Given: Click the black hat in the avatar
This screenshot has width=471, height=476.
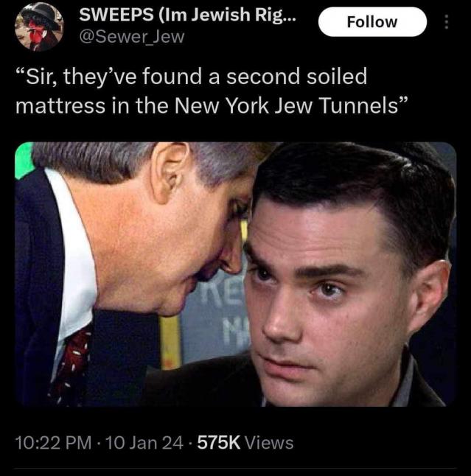Looking at the screenshot, I should pos(39,15).
